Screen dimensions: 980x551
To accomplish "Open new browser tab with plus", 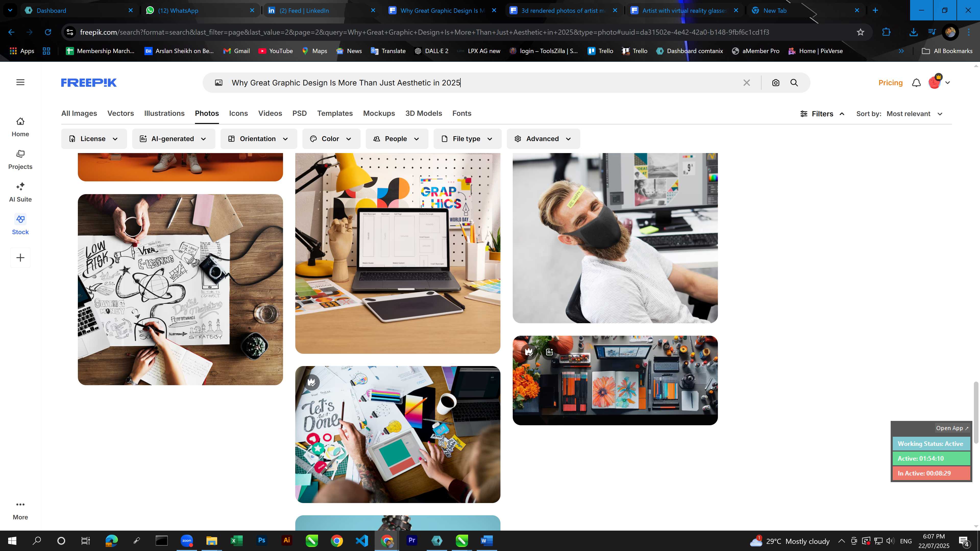I will (875, 10).
